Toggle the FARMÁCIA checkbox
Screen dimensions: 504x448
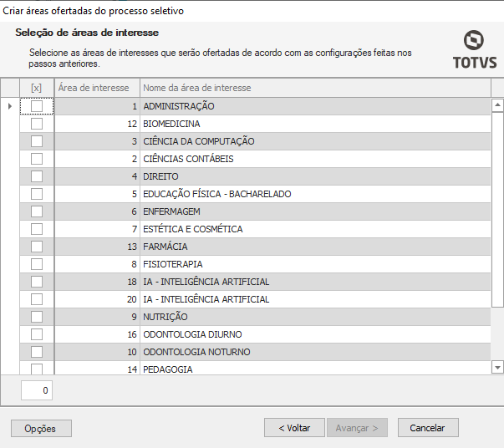click(37, 247)
